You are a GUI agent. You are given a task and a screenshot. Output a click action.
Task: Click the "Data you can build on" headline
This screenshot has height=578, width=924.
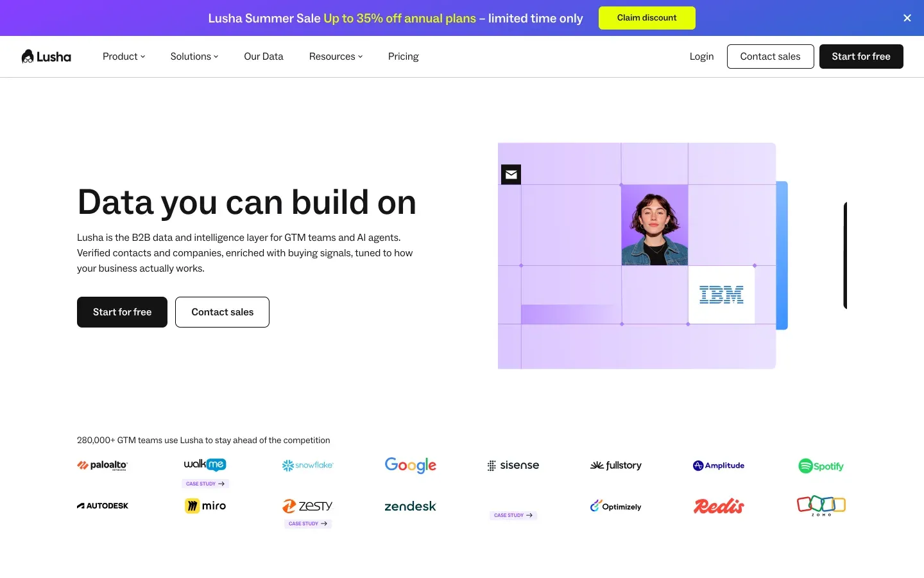point(247,202)
